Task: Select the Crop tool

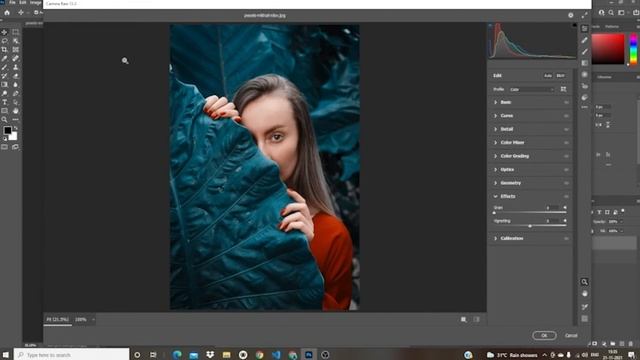Action: [4, 50]
